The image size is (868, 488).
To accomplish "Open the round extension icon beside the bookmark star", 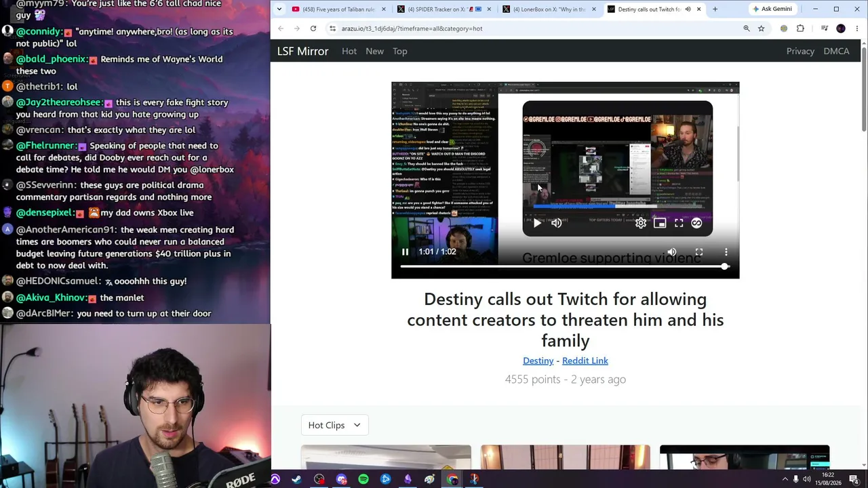I will pos(784,28).
